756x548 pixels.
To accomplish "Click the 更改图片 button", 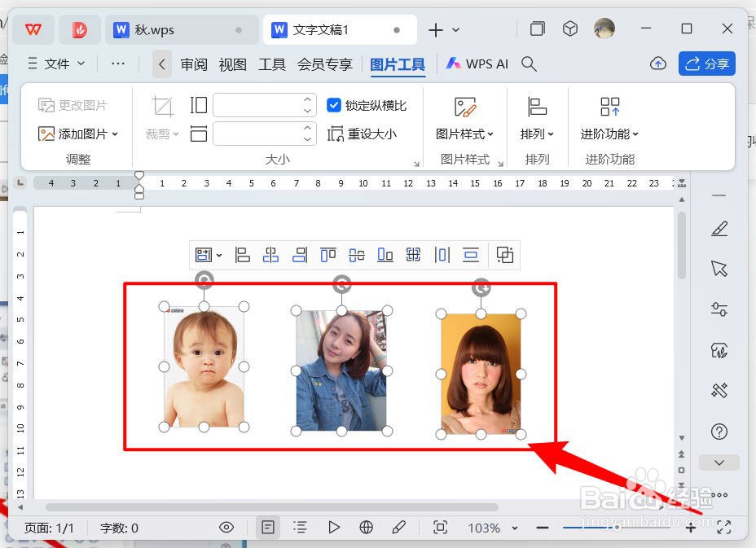I will tap(73, 105).
